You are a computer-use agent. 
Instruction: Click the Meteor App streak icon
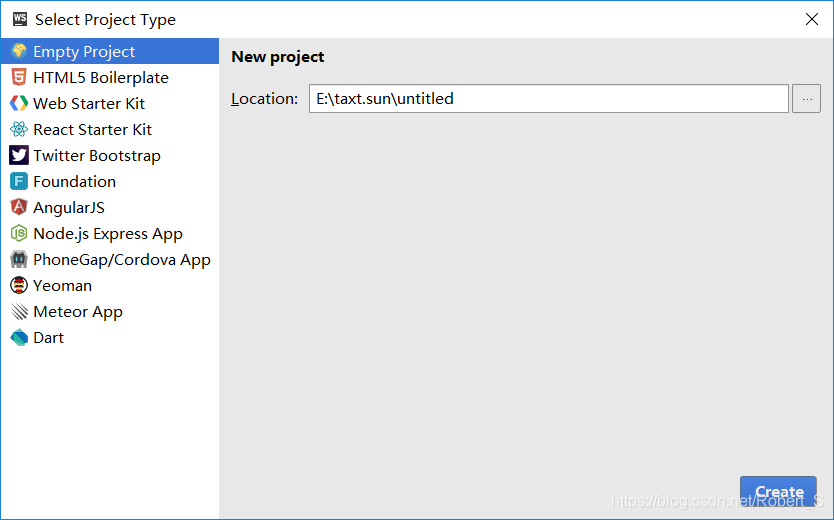point(19,312)
